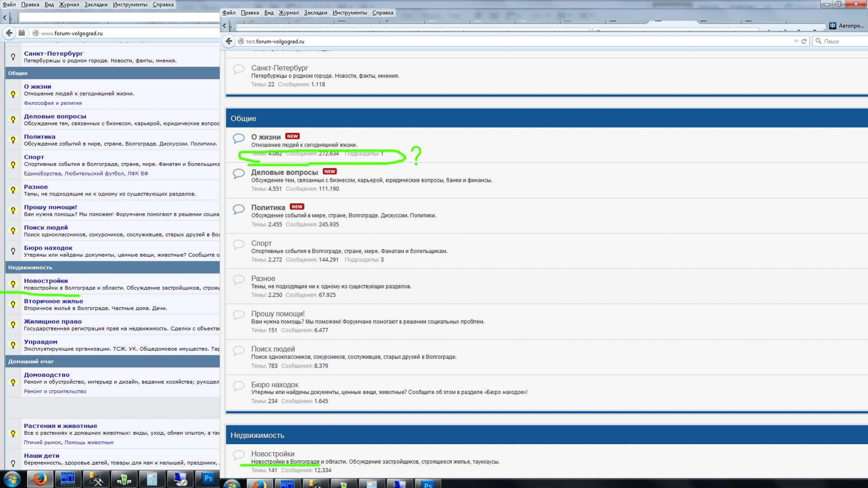Click speech bubble icon beside О жизни
The image size is (868, 488).
click(x=238, y=138)
